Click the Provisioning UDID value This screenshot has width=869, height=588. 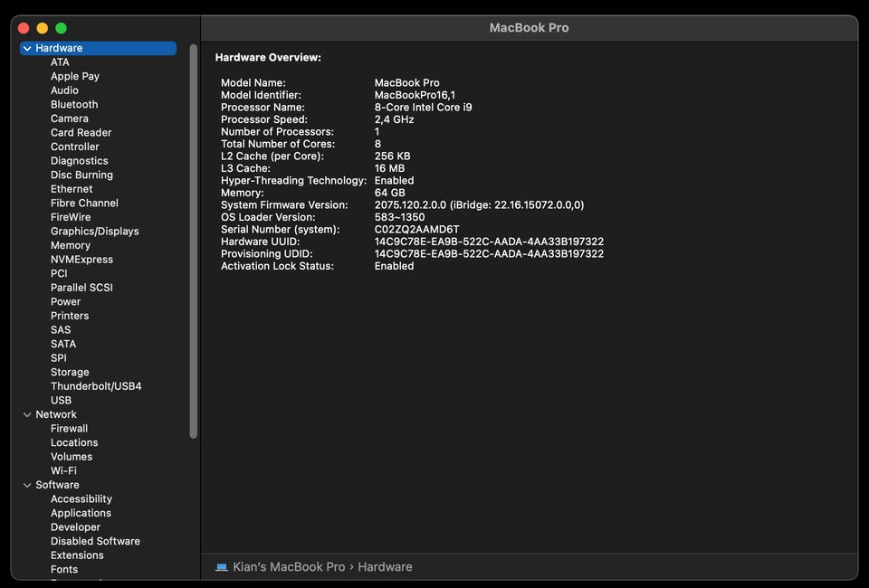(x=489, y=253)
